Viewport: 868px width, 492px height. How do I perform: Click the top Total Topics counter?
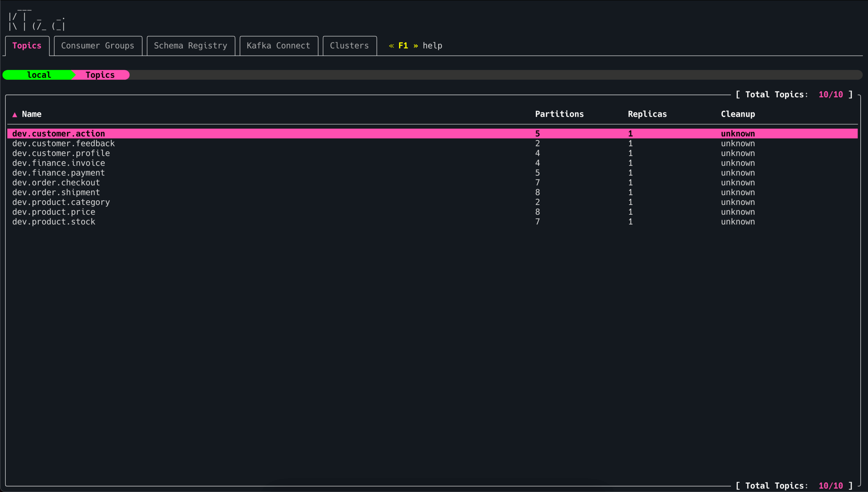coord(794,95)
